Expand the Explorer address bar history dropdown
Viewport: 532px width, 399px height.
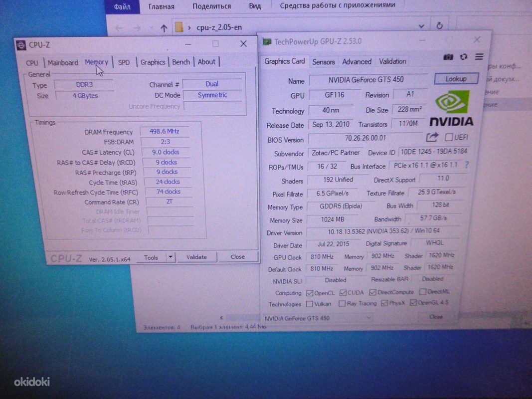[x=421, y=26]
